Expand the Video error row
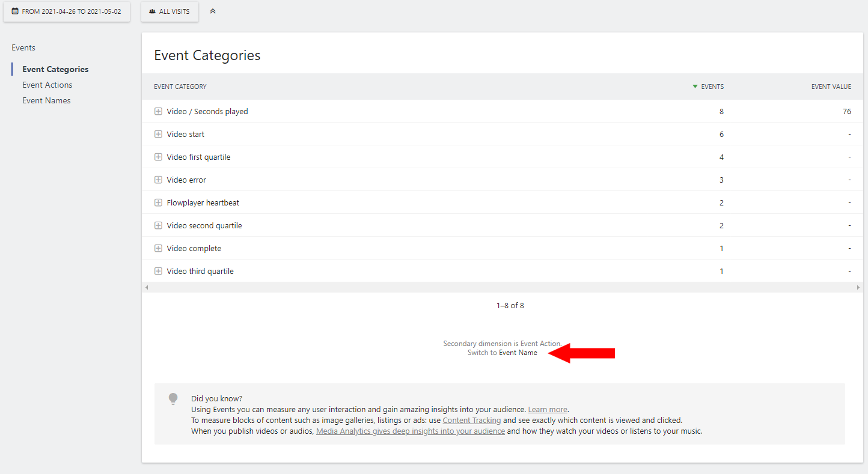This screenshot has width=868, height=474. (158, 180)
